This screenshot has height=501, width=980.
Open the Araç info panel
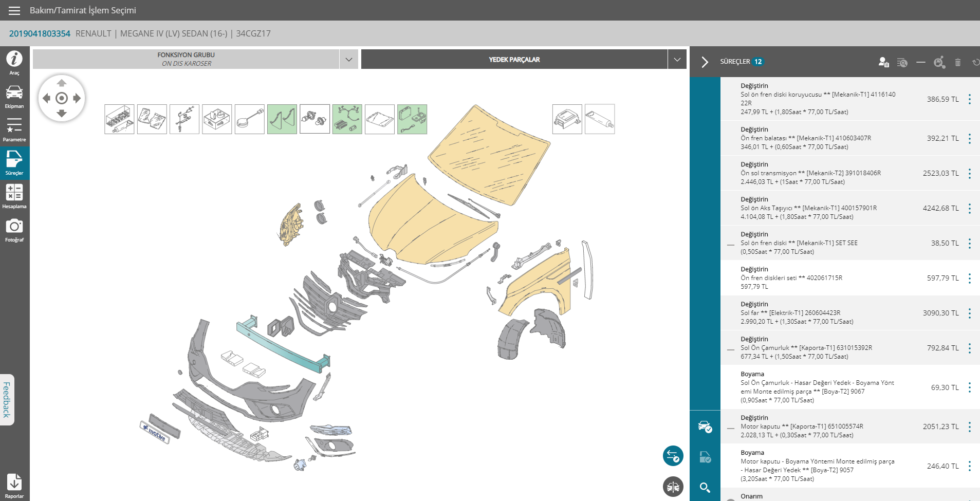coord(14,63)
